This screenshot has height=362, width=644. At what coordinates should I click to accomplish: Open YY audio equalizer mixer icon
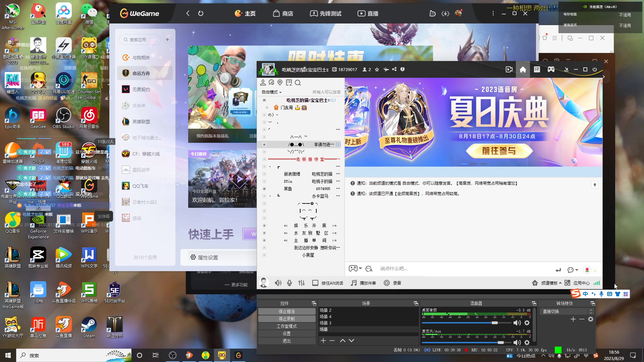click(302, 283)
